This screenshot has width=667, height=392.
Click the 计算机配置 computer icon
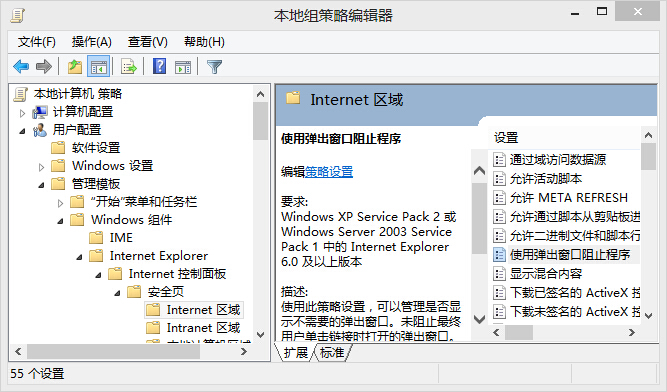click(x=40, y=112)
